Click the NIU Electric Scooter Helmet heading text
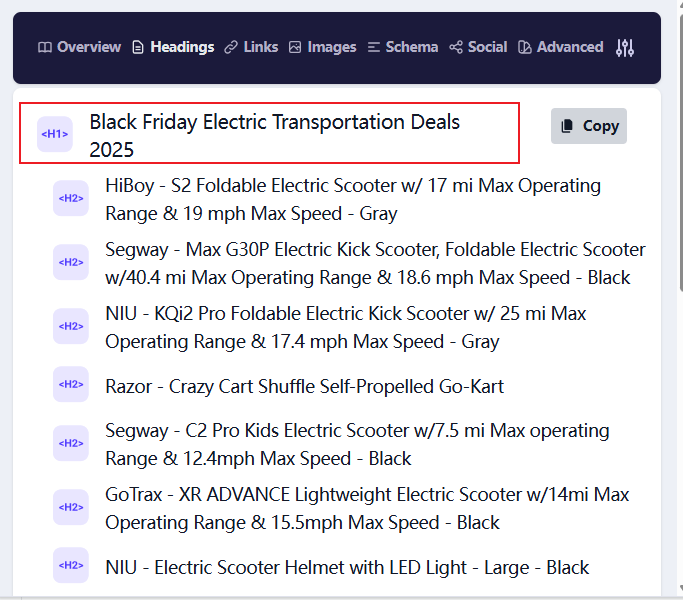The image size is (683, 600). click(x=347, y=567)
